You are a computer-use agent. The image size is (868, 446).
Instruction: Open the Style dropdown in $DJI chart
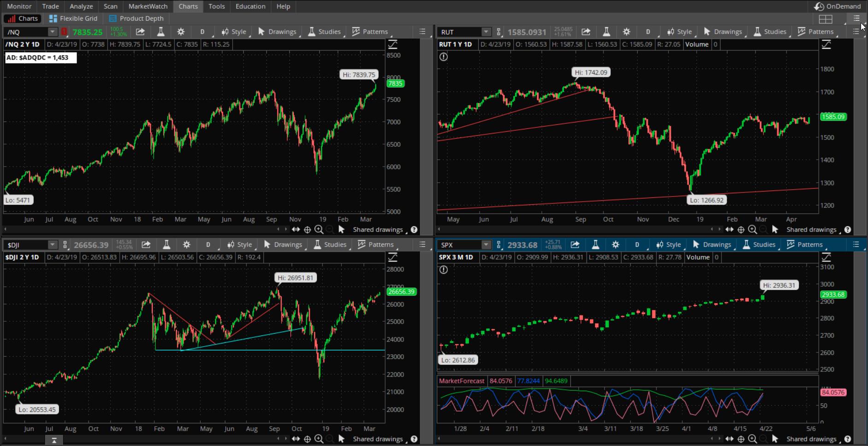(x=240, y=245)
